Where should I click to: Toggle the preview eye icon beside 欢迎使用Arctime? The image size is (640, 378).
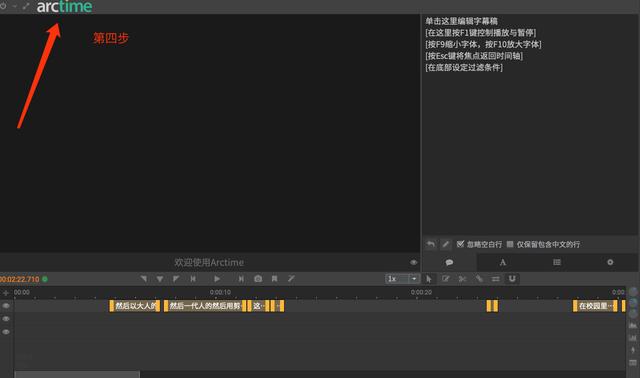coord(413,262)
